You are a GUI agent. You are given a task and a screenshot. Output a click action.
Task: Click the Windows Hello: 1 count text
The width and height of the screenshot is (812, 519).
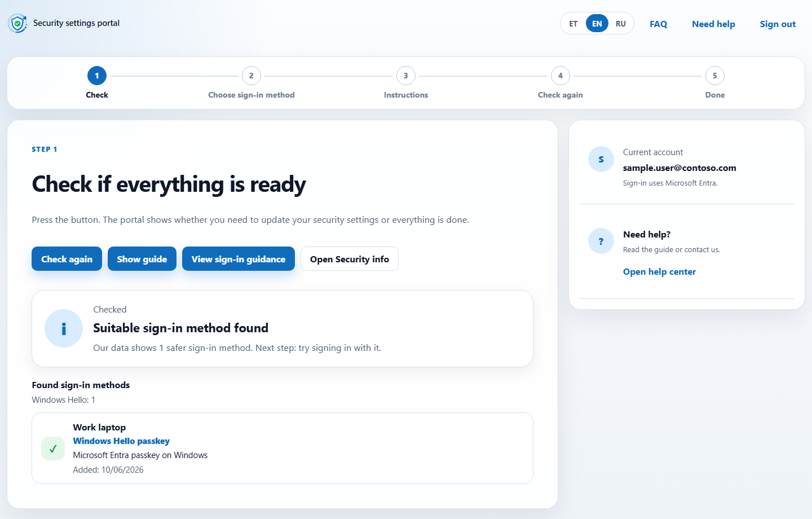point(64,400)
